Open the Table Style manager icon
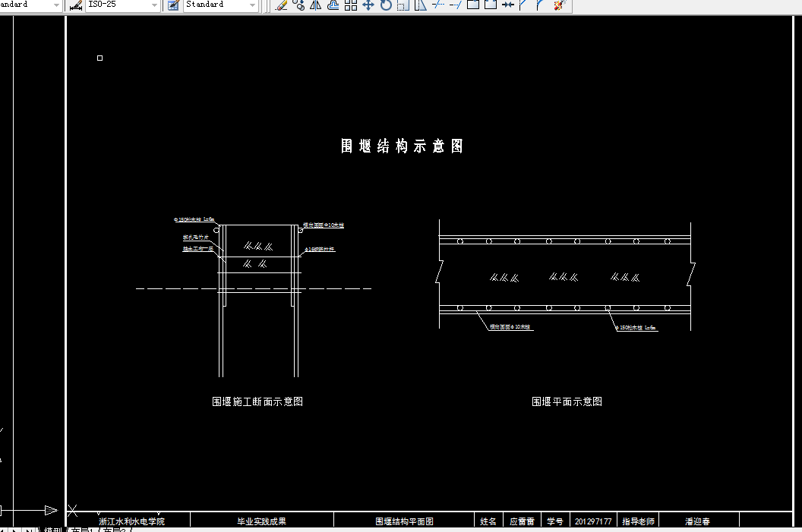802x532 pixels. point(173,5)
